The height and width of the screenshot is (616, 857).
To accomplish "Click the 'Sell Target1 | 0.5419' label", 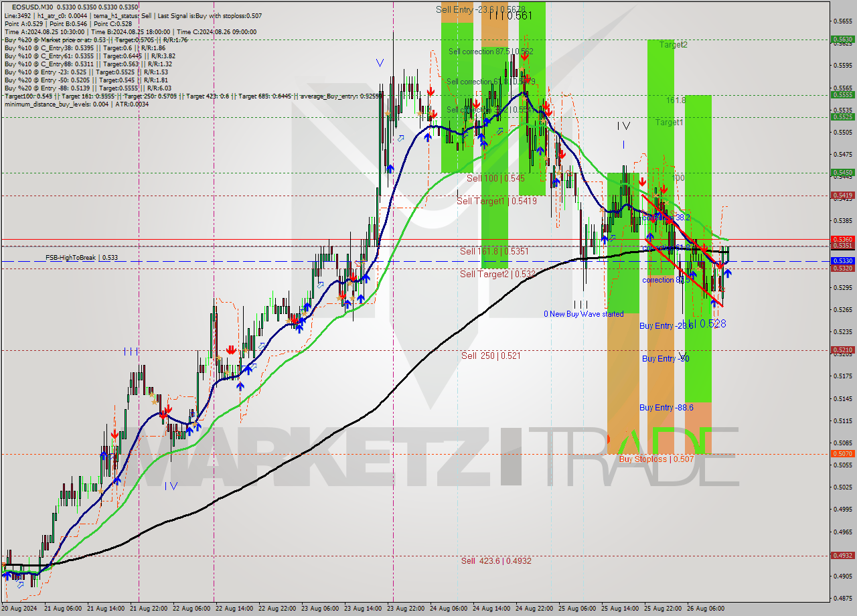I will [497, 200].
